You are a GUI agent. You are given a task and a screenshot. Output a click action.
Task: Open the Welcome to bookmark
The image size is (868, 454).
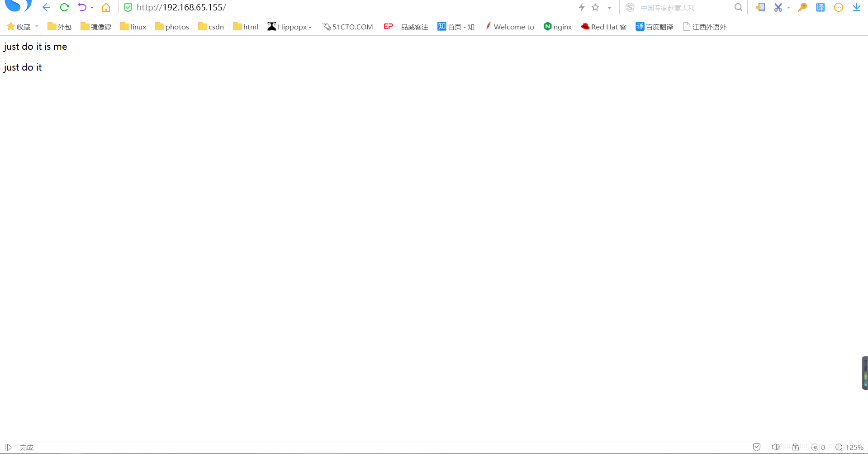pos(509,27)
